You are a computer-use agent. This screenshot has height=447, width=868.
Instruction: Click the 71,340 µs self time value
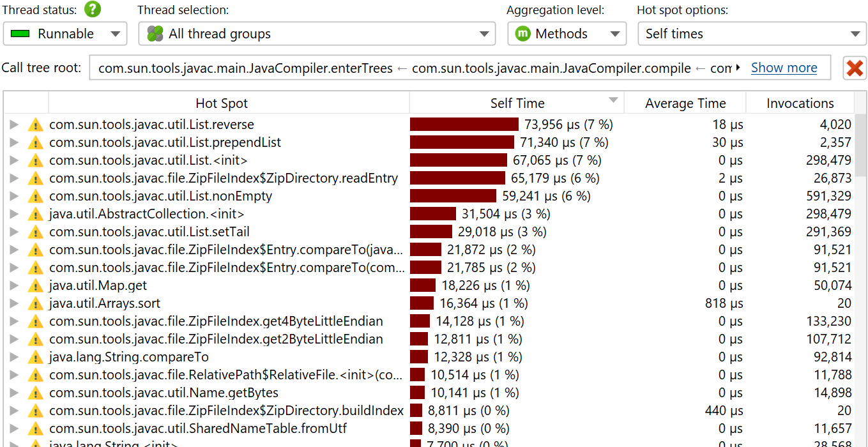tap(564, 142)
